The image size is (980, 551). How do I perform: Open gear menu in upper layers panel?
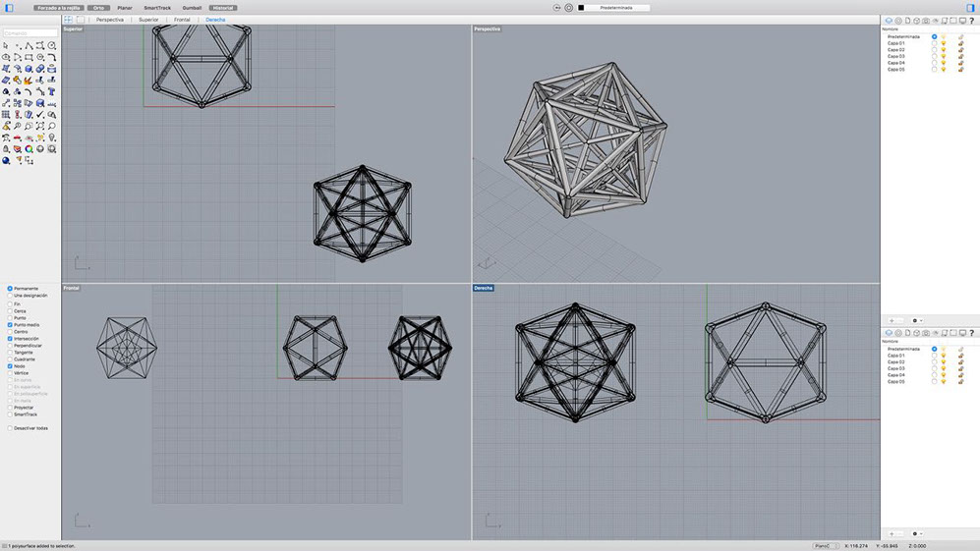(916, 320)
